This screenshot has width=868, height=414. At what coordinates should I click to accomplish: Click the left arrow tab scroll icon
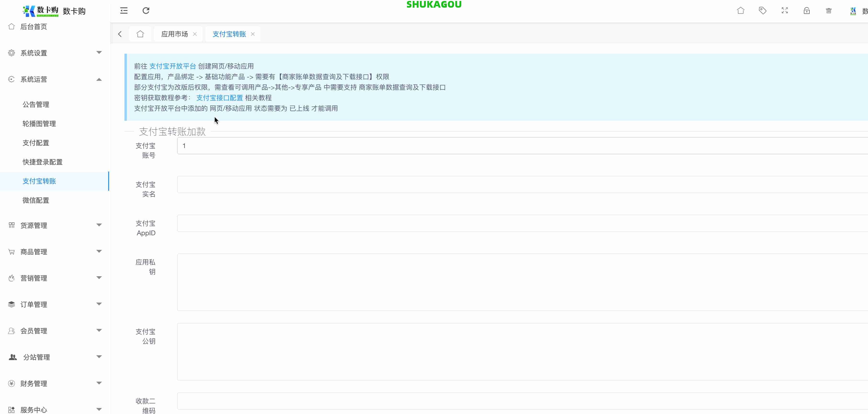click(120, 34)
